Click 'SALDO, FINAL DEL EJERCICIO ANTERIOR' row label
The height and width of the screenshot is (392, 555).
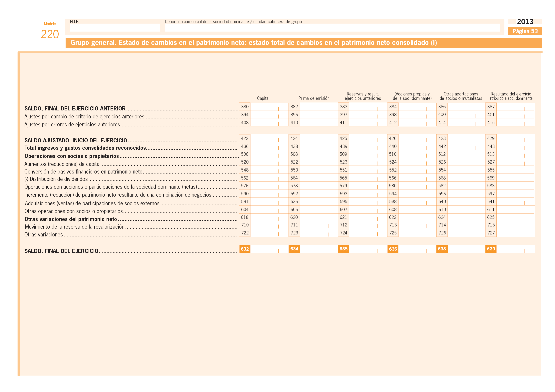click(75, 108)
